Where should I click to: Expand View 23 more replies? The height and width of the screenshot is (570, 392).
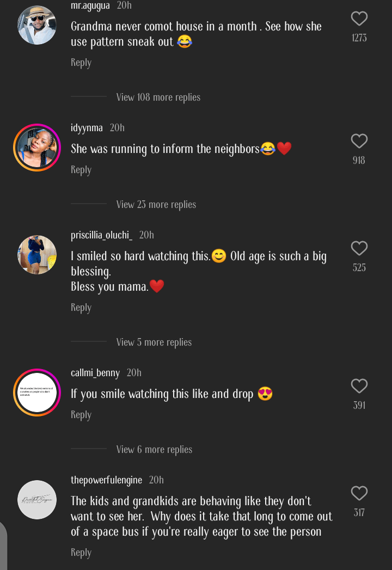point(156,205)
